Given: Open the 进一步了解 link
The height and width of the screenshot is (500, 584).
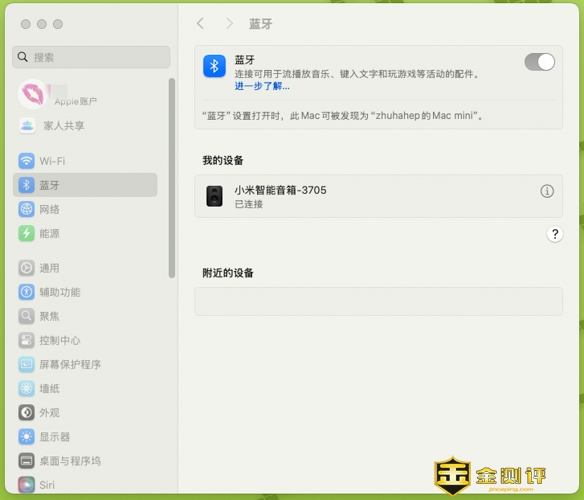Looking at the screenshot, I should point(262,86).
